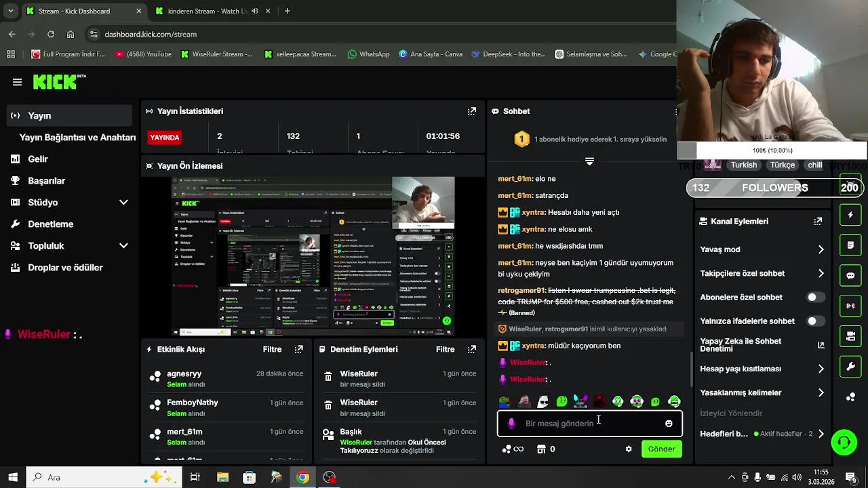Click the 132 FOLLOWERS goal progress bar
868x488 pixels.
point(776,188)
